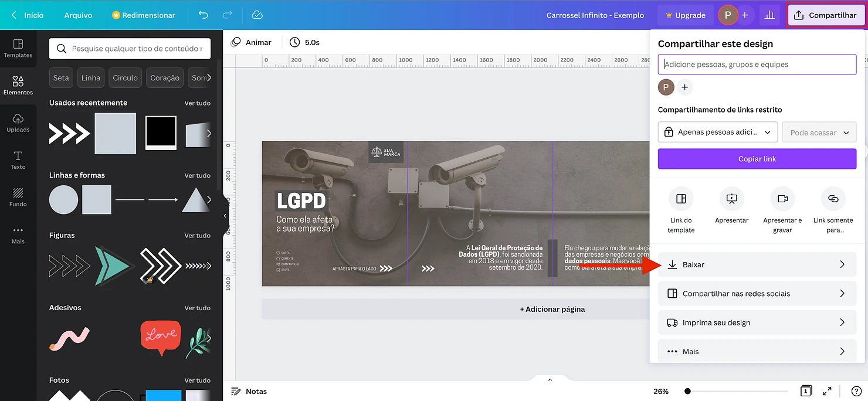868x401 pixels.
Task: Open the Templates sidebar tab
Action: point(18,49)
